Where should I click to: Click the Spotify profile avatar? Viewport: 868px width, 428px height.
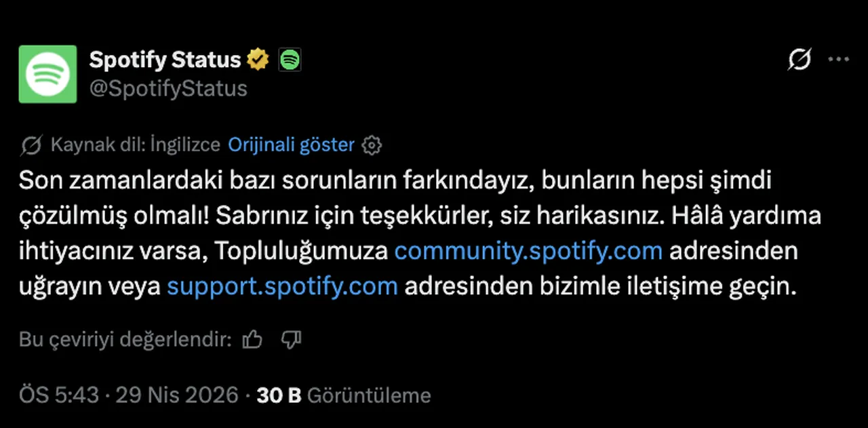(x=47, y=75)
